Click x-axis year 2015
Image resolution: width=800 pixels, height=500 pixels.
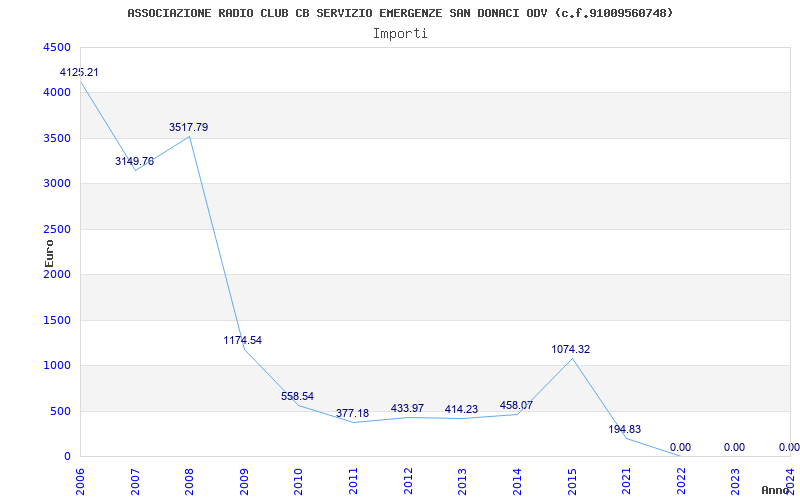tap(571, 481)
